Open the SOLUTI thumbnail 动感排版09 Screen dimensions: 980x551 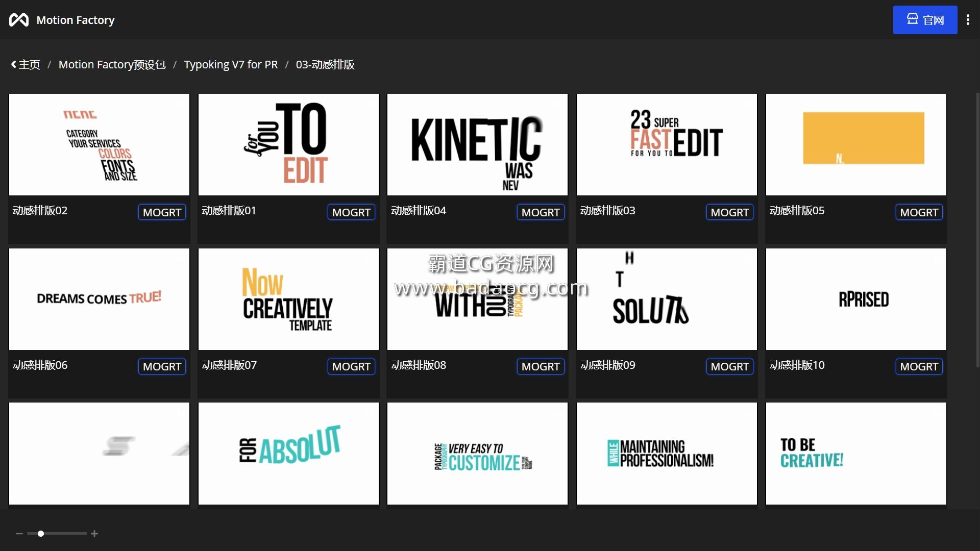pyautogui.click(x=667, y=299)
